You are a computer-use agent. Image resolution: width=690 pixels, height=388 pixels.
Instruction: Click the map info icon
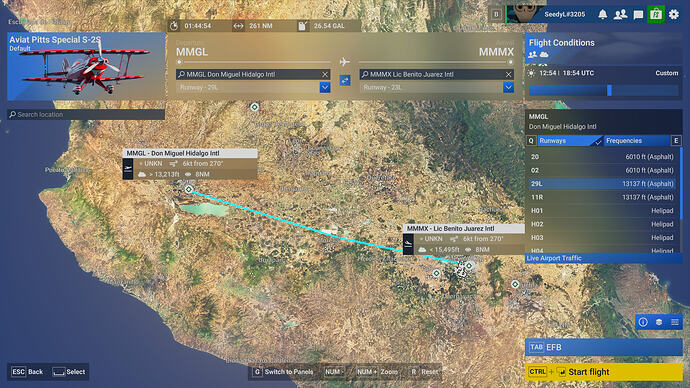643,322
